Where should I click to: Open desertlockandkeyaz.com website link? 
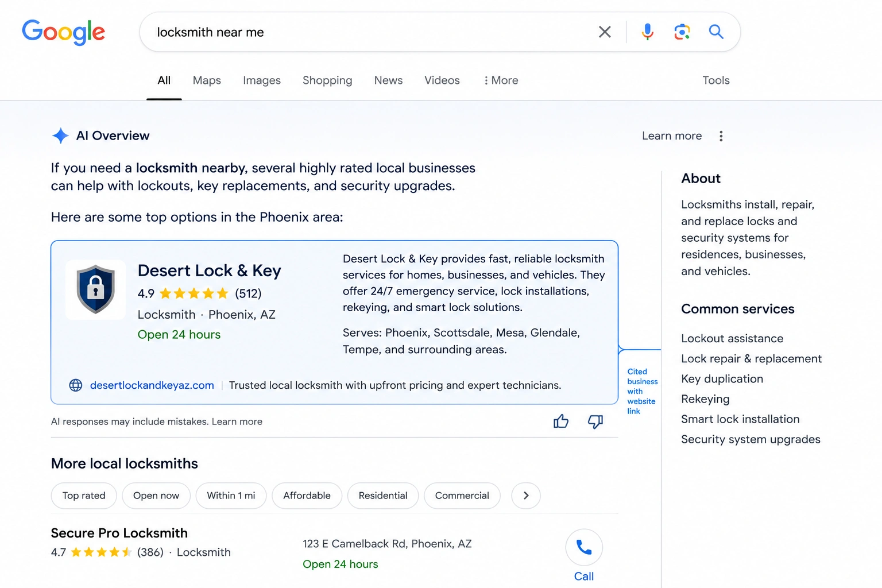click(x=152, y=385)
